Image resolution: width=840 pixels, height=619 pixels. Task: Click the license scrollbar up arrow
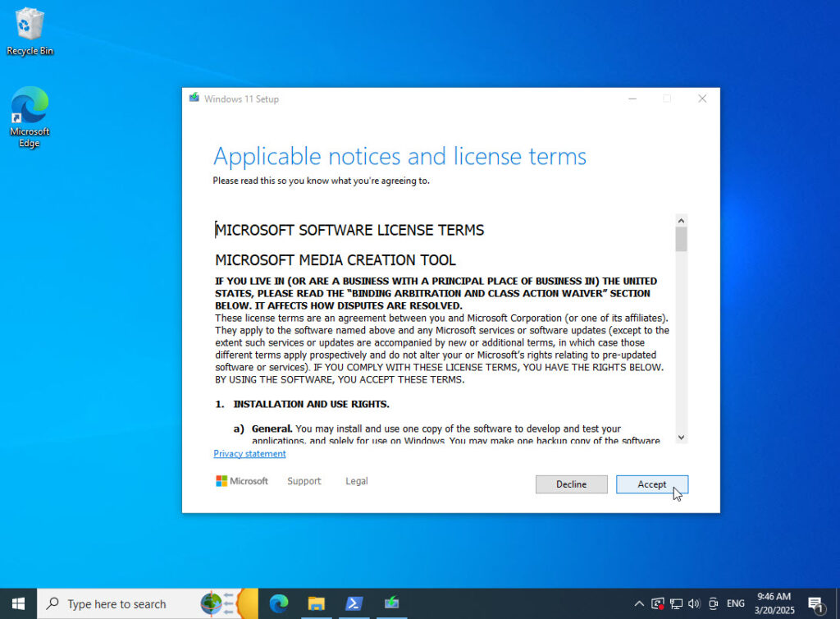(681, 220)
